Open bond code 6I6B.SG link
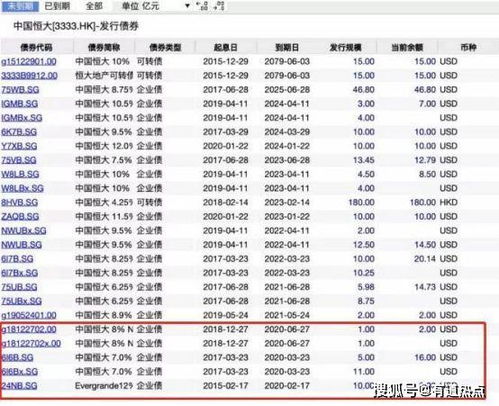The width and height of the screenshot is (499, 406). click(x=17, y=358)
